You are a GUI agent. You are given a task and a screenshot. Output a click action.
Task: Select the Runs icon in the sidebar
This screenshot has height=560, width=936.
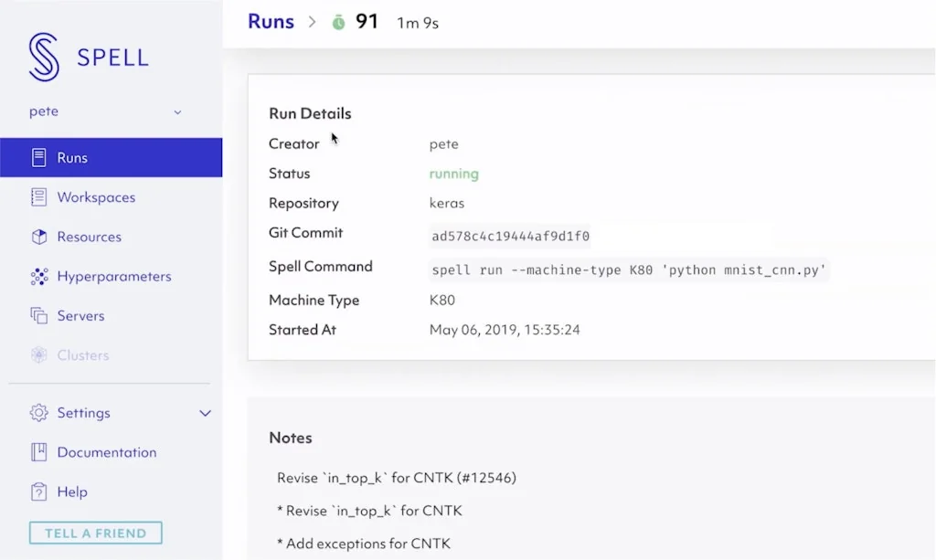click(38, 156)
